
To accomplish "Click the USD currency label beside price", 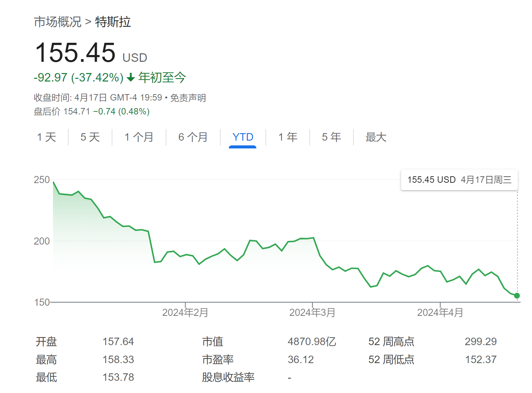I will (x=135, y=58).
